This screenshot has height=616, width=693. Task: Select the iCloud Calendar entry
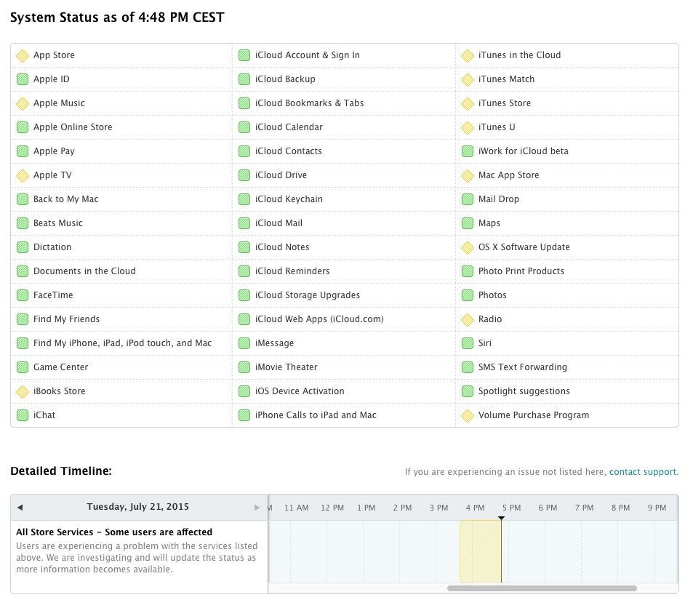point(344,127)
